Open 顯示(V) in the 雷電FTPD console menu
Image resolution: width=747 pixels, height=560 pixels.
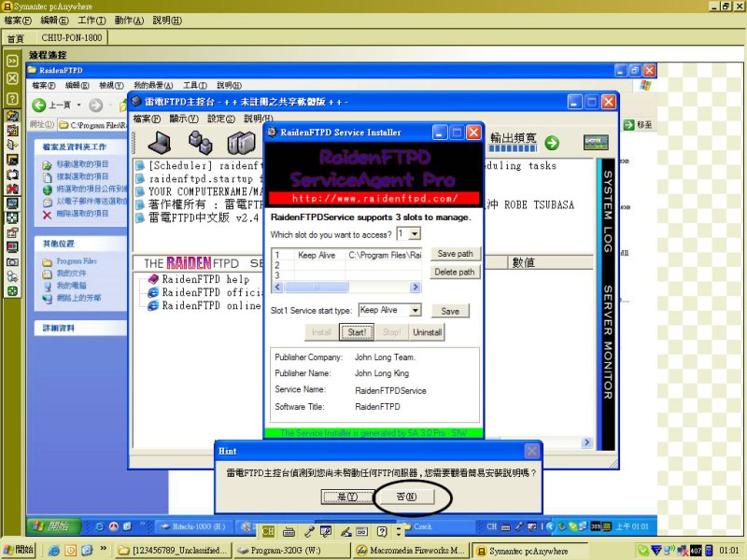coord(184,119)
